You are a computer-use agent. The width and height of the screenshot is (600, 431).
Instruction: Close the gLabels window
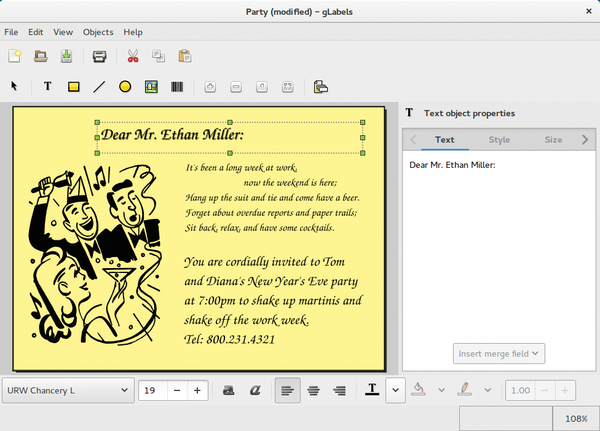point(589,11)
